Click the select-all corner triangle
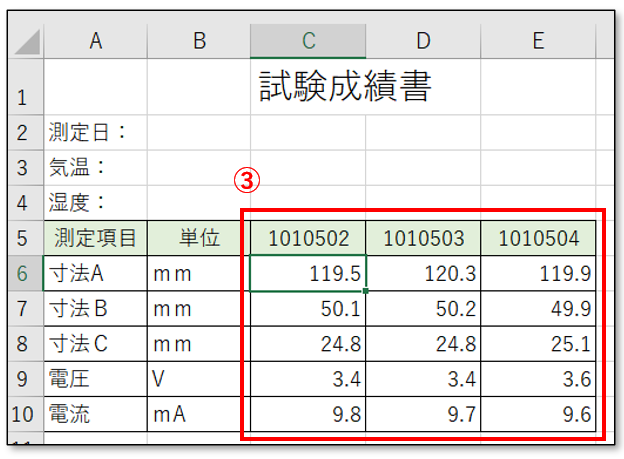The image size is (624, 459). coord(28,40)
